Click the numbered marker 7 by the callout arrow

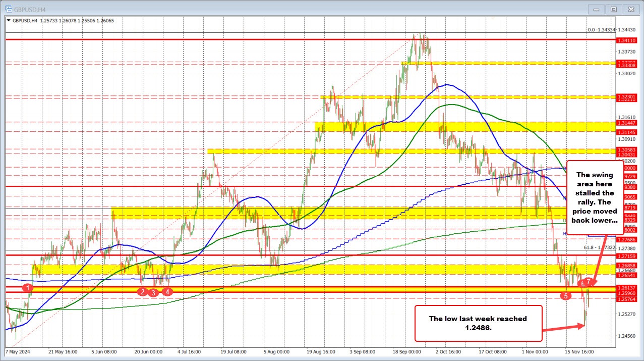pyautogui.click(x=589, y=283)
